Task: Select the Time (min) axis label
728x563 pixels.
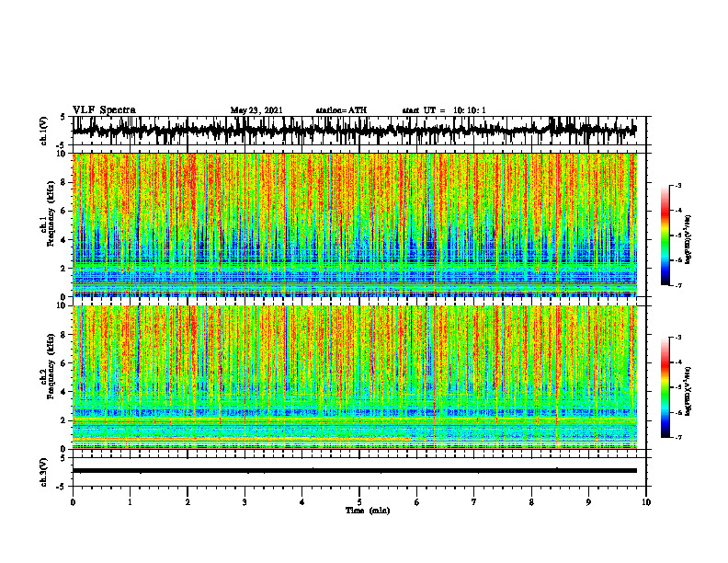Action: coord(368,511)
